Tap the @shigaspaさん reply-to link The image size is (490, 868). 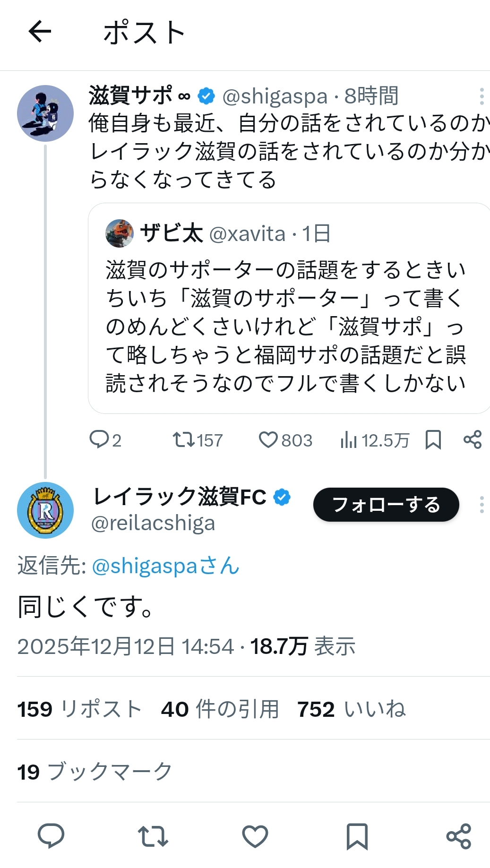[x=165, y=566]
